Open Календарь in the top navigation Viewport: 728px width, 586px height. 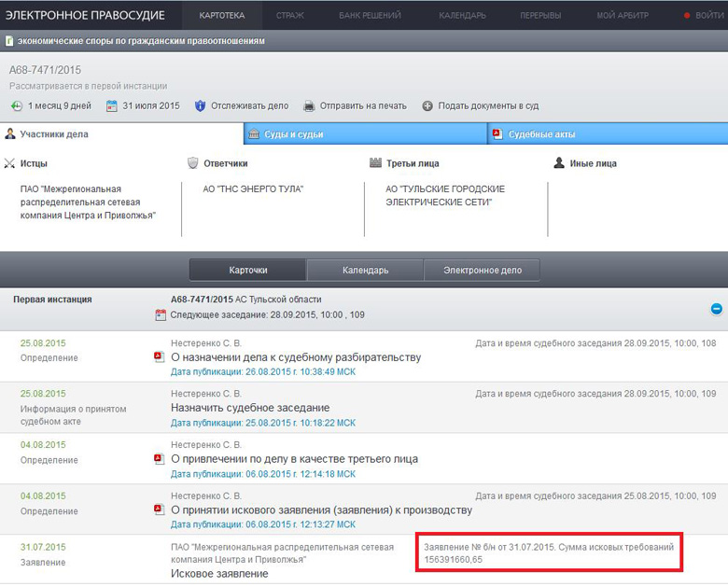pos(462,16)
